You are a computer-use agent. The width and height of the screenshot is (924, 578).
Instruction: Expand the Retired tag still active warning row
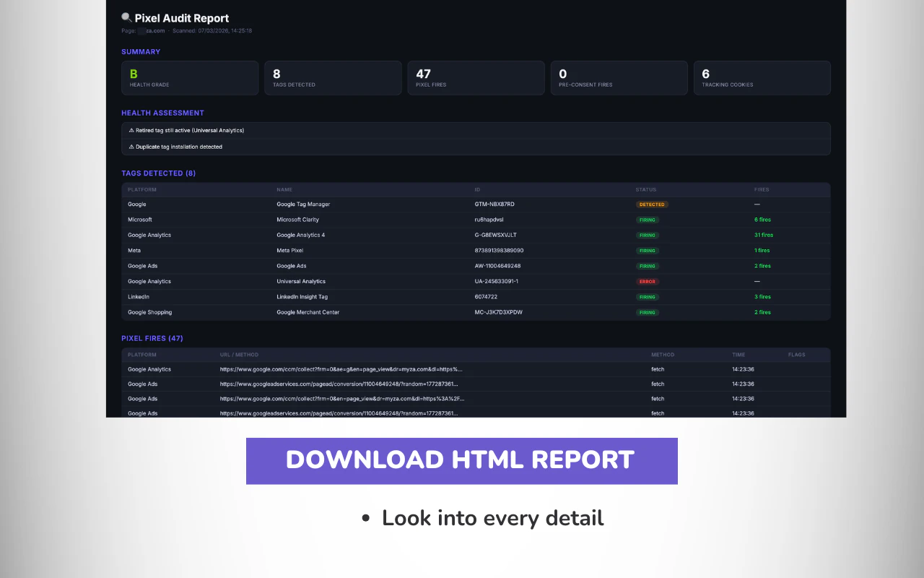tap(476, 130)
